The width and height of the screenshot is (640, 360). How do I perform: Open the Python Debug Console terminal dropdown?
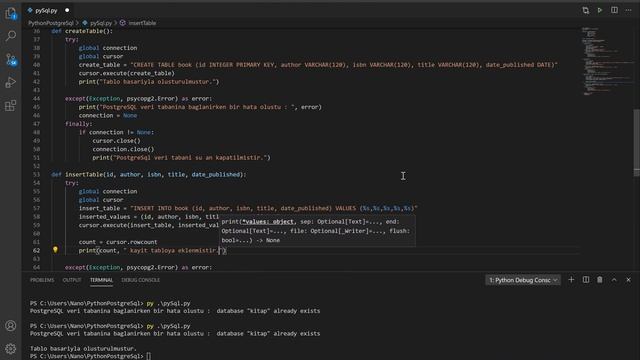click(523, 280)
